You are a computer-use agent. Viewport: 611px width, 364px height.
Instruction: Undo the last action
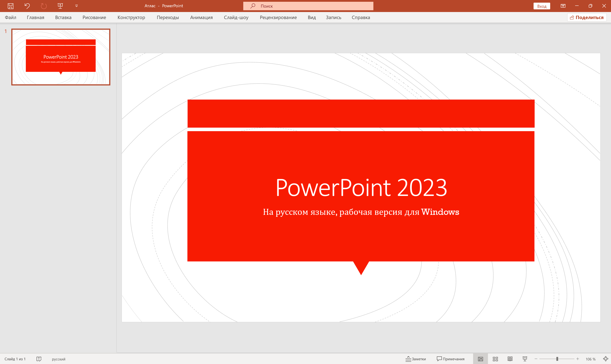point(27,6)
